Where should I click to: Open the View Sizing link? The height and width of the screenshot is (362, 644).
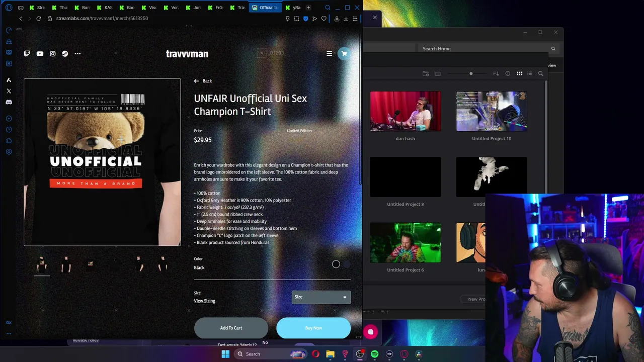(205, 301)
